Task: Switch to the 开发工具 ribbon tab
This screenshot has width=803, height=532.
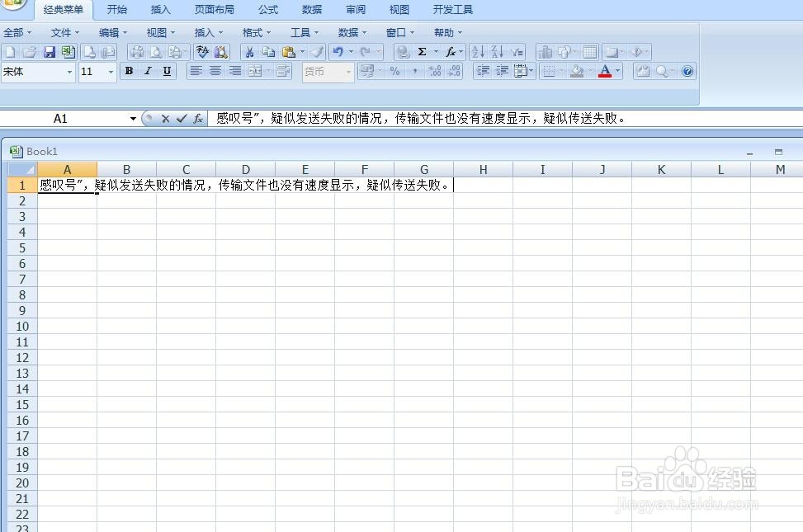Action: [452, 9]
